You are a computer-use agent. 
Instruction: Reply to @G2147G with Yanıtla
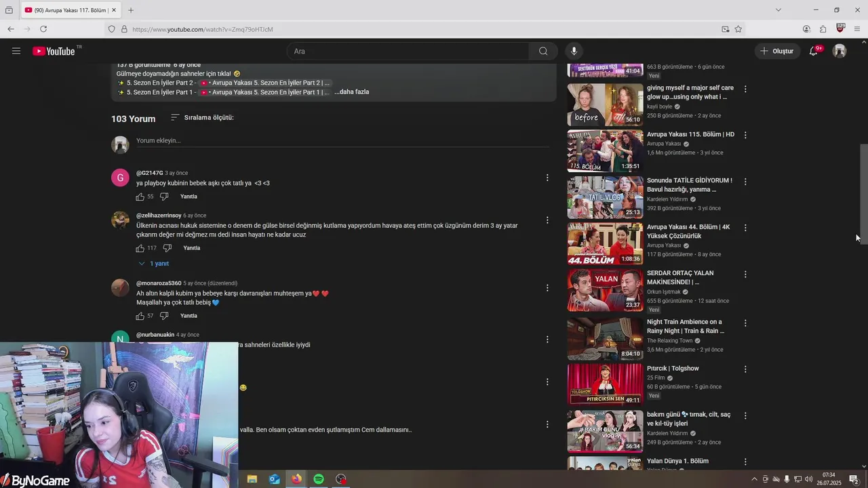[x=189, y=197]
